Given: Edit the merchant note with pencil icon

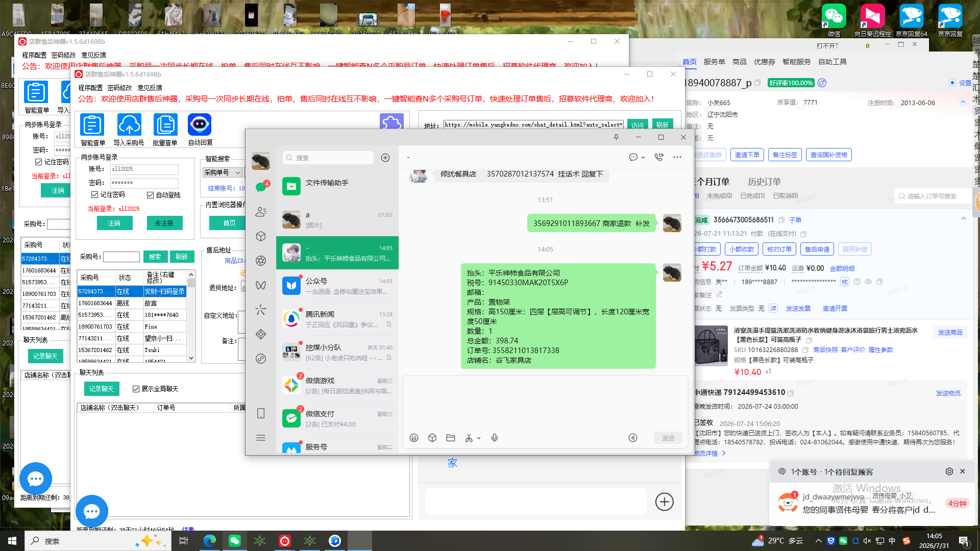Looking at the screenshot, I should pyautogui.click(x=719, y=294).
